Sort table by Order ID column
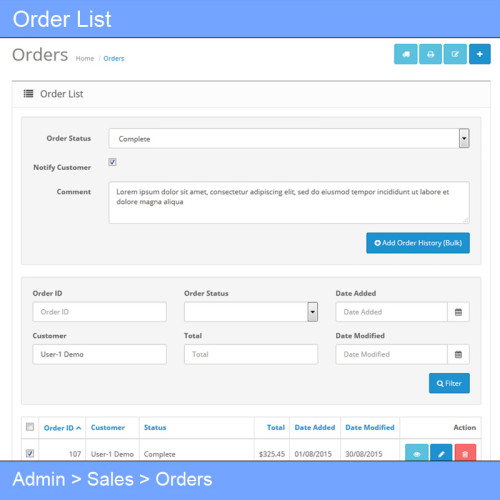 (62, 428)
